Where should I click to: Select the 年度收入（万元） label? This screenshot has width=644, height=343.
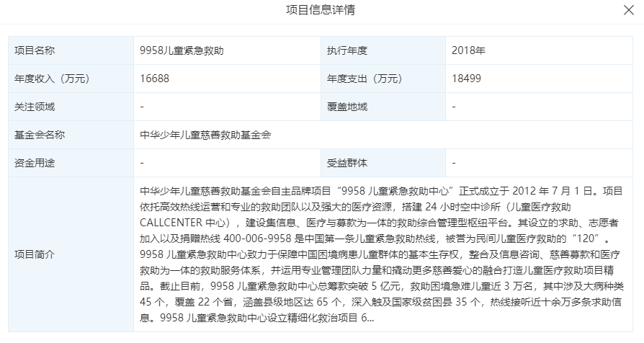(x=52, y=79)
